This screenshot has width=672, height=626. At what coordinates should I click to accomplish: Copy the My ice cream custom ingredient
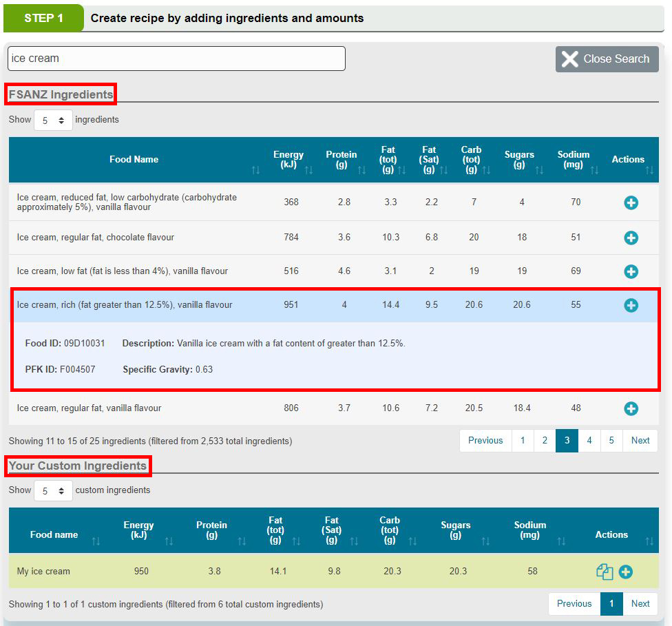(605, 572)
